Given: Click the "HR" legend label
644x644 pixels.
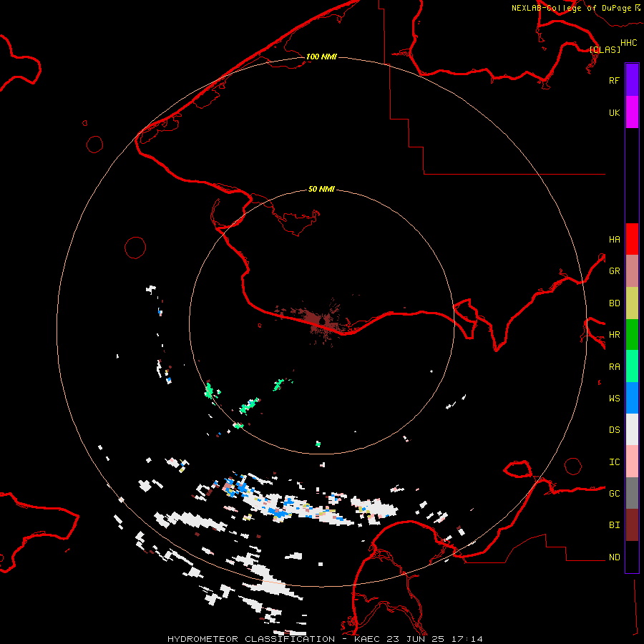Looking at the screenshot, I should [x=614, y=335].
